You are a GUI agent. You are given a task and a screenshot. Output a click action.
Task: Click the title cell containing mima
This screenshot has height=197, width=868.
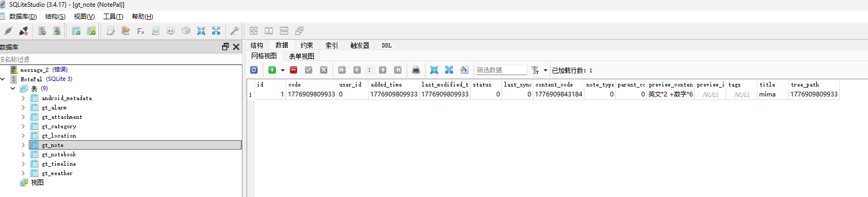tap(772, 94)
